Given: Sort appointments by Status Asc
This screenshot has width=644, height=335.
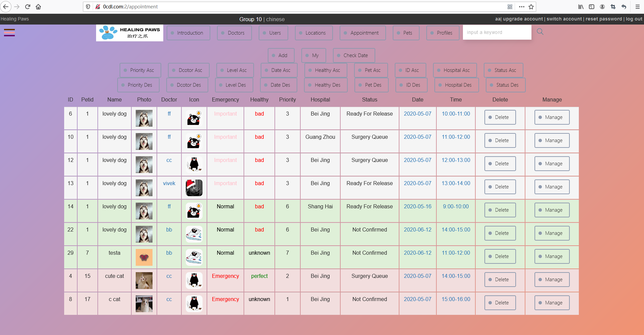Looking at the screenshot, I should pos(503,70).
